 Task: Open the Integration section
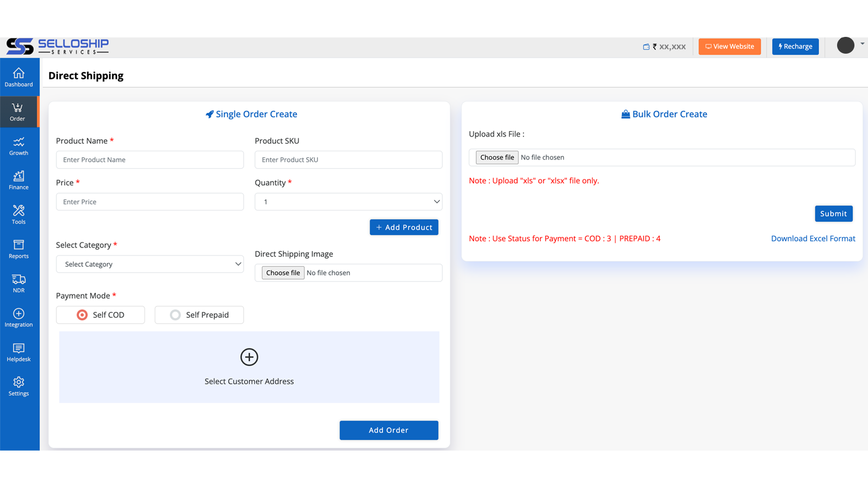pyautogui.click(x=18, y=317)
